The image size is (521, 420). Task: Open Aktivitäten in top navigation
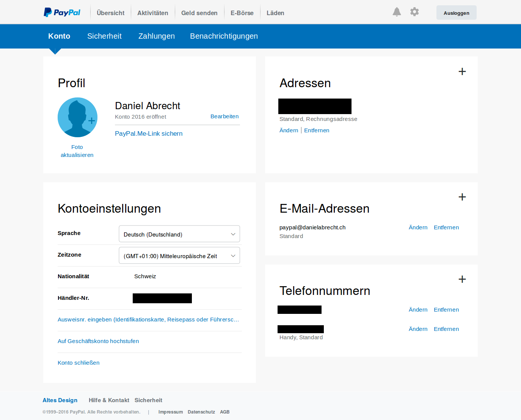pos(153,13)
